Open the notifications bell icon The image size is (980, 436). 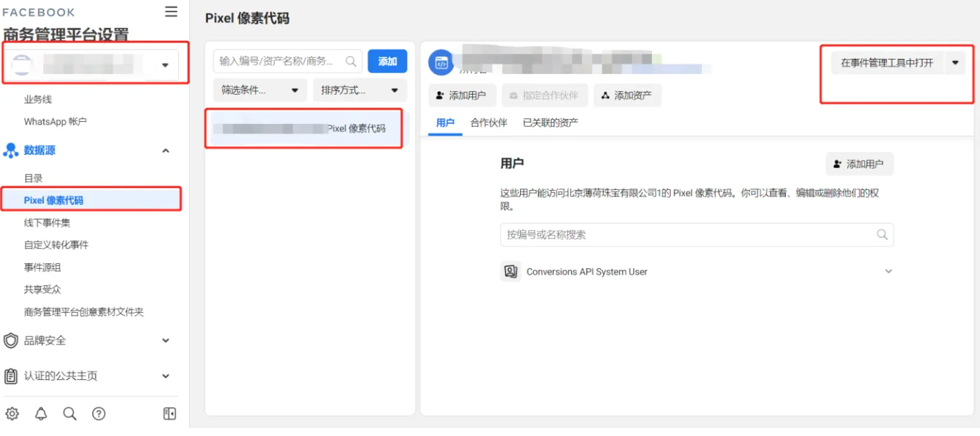[42, 414]
